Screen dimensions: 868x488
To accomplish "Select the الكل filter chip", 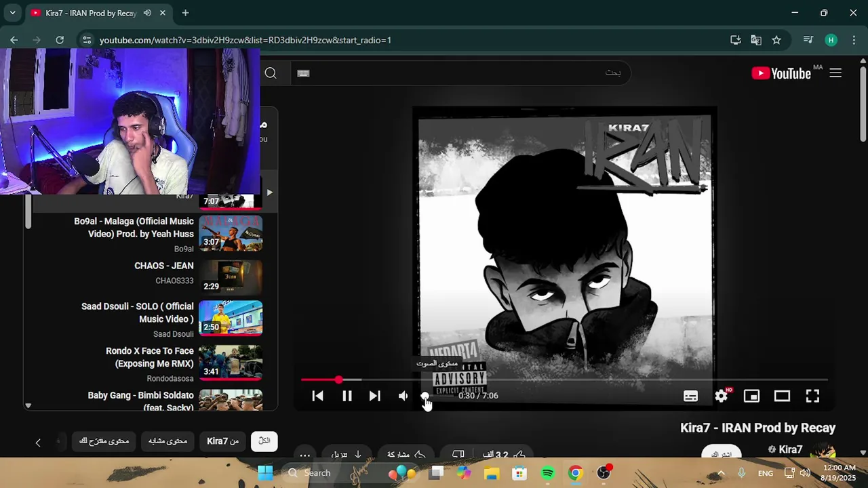I will pyautogui.click(x=264, y=441).
